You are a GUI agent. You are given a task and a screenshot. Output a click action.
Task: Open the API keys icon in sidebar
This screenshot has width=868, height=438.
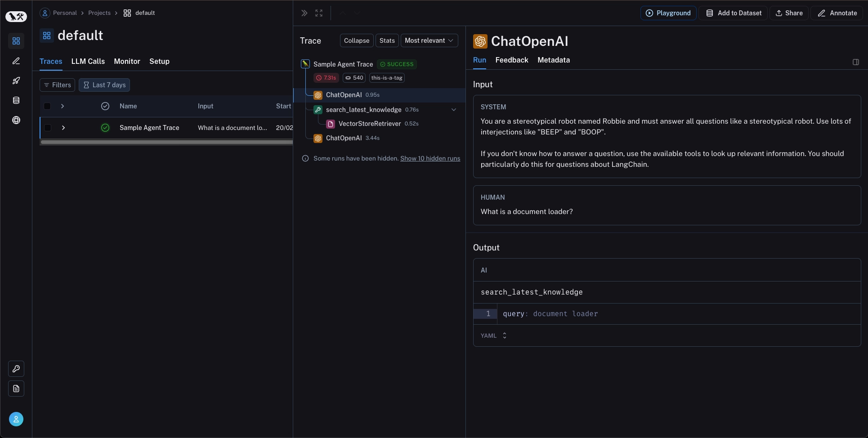tap(16, 369)
